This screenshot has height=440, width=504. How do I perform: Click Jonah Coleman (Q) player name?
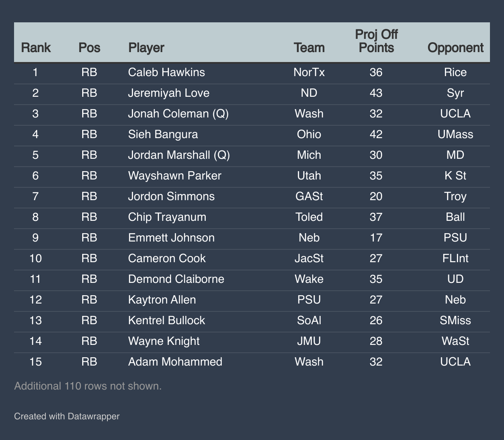coord(178,114)
